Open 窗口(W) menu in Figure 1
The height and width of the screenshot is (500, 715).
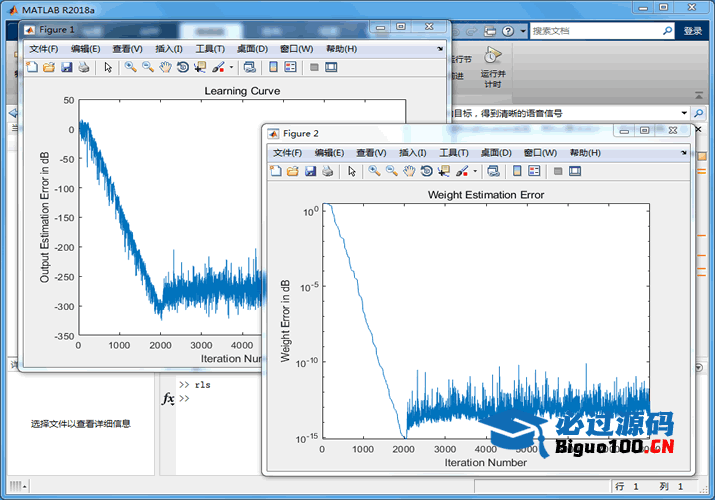click(296, 49)
